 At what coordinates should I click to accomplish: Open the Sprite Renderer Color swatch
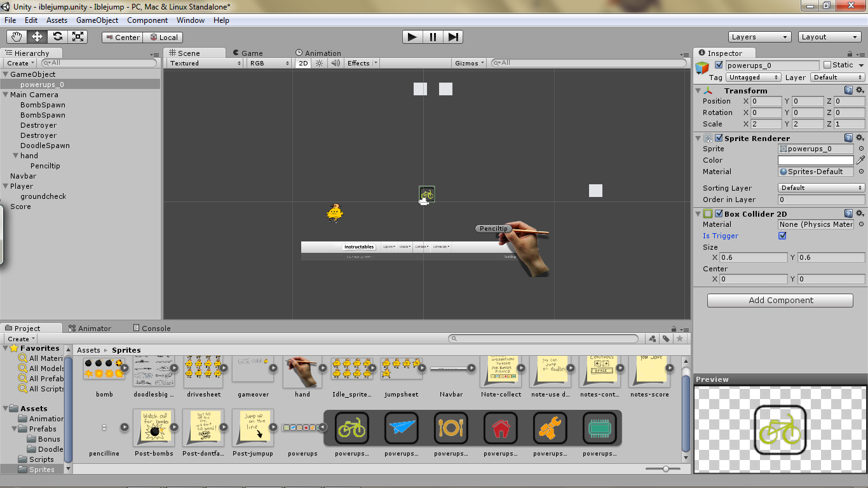(816, 160)
